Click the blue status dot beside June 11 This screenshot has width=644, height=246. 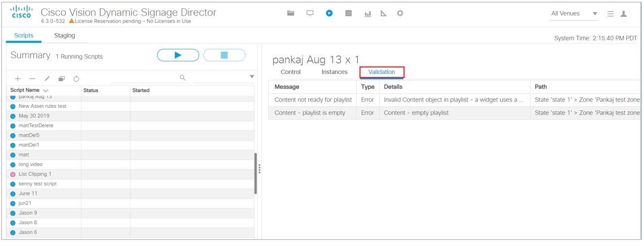click(13, 194)
